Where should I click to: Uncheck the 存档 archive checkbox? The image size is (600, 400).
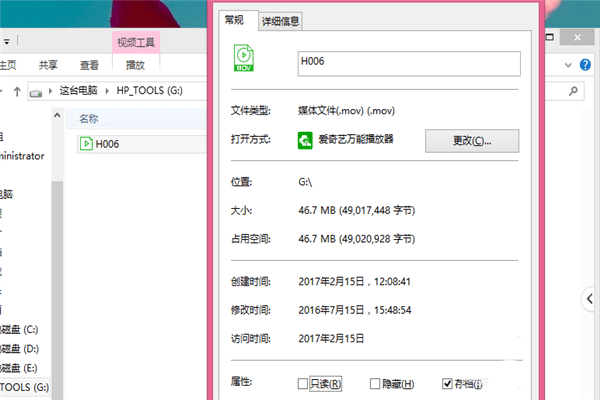tap(447, 383)
